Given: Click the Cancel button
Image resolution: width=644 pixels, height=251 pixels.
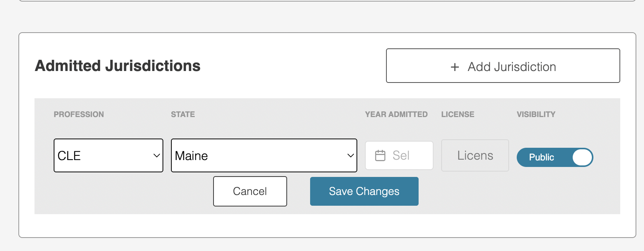Looking at the screenshot, I should coord(250,191).
